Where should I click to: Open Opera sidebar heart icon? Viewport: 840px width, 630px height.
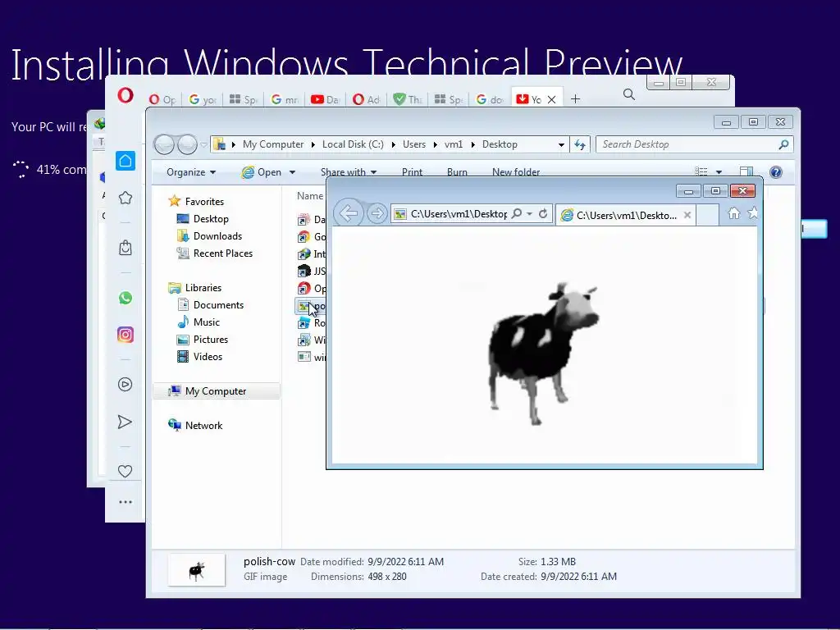(125, 471)
